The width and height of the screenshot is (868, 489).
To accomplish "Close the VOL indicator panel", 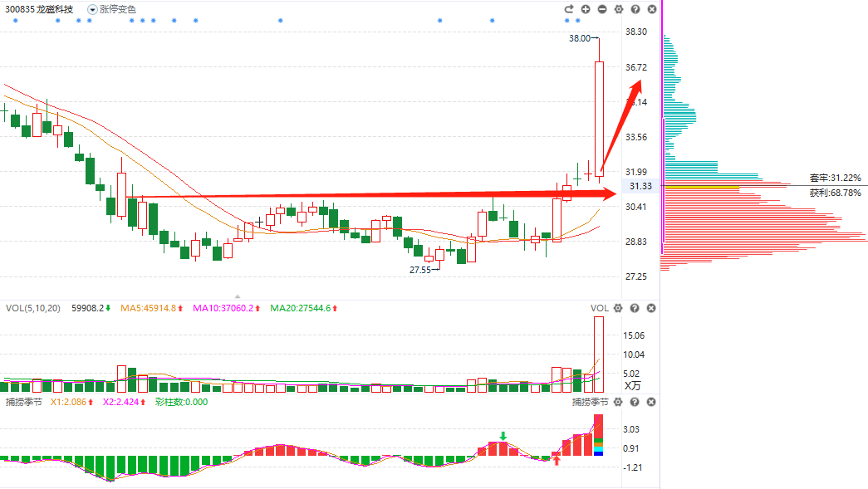I will pos(651,308).
